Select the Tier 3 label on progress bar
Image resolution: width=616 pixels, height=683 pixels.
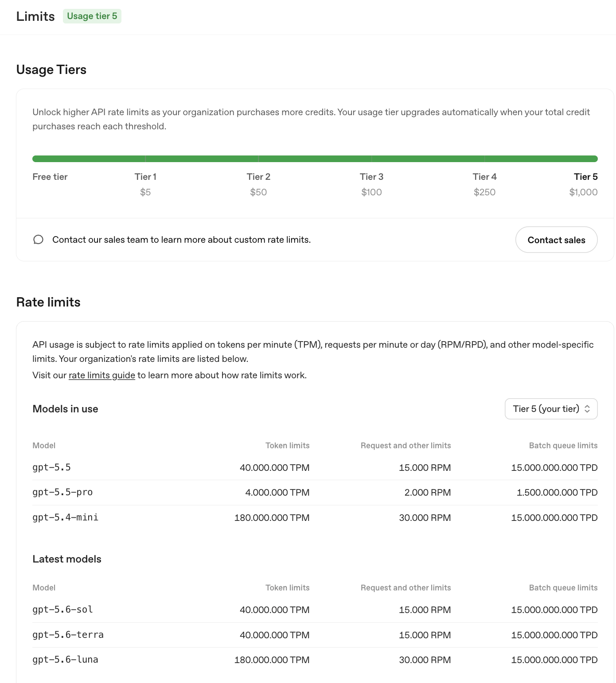point(371,177)
